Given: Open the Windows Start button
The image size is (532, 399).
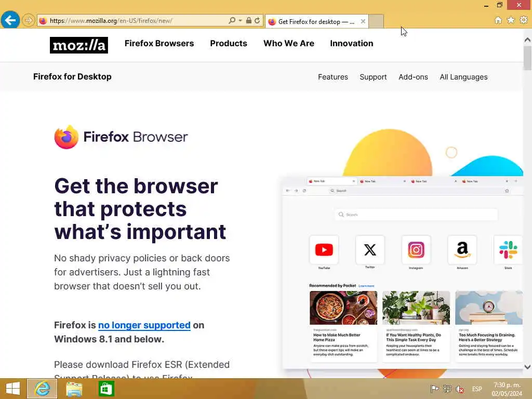Looking at the screenshot, I should (13, 389).
